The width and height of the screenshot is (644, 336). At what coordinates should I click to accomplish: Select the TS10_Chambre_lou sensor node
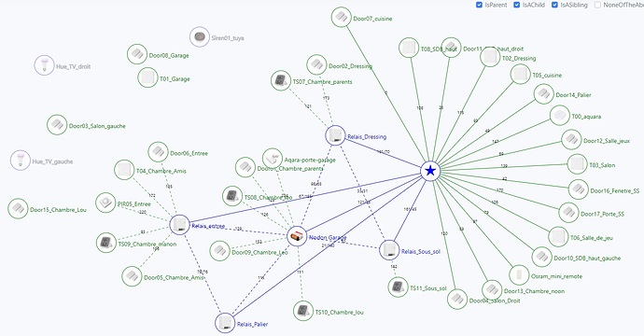(303, 311)
